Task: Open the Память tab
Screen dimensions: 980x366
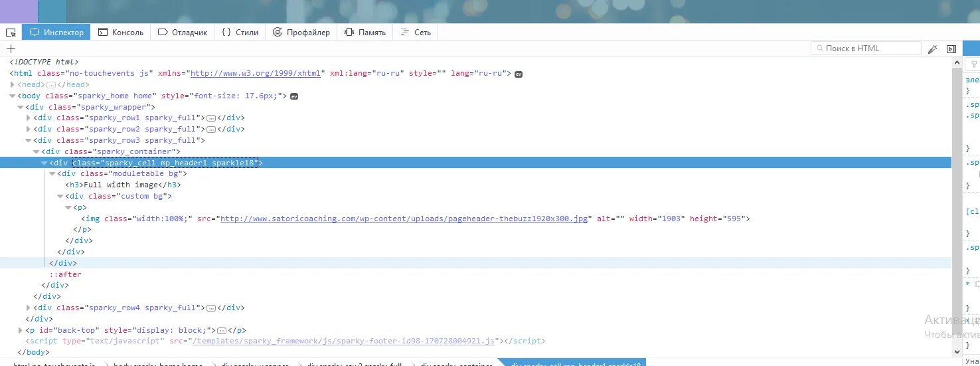Action: pos(365,33)
